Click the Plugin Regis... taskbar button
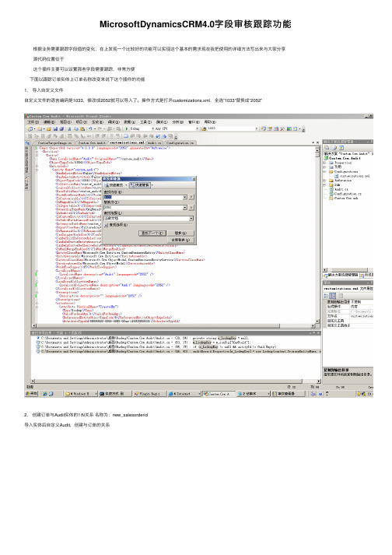The image size is (392, 555). (x=149, y=394)
